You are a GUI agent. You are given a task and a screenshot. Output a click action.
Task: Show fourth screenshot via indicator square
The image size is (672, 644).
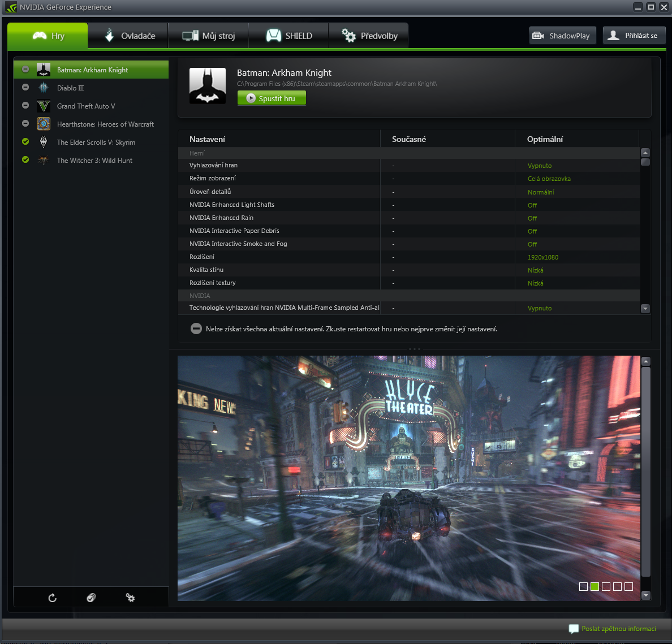tap(617, 586)
